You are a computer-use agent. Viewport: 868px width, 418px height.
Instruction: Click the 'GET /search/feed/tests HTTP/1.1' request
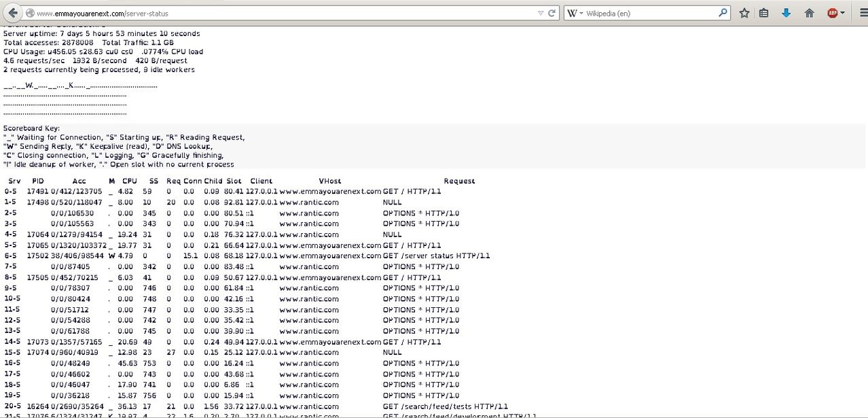click(446, 406)
